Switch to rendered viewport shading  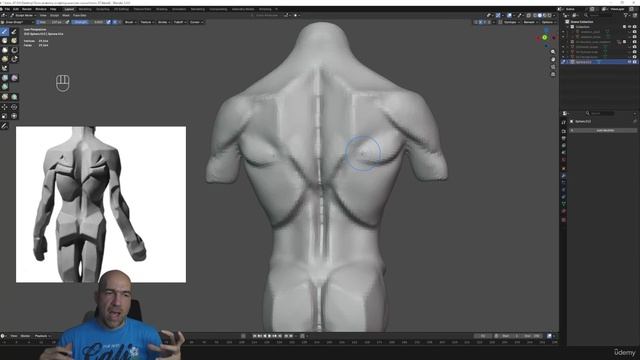click(x=549, y=15)
